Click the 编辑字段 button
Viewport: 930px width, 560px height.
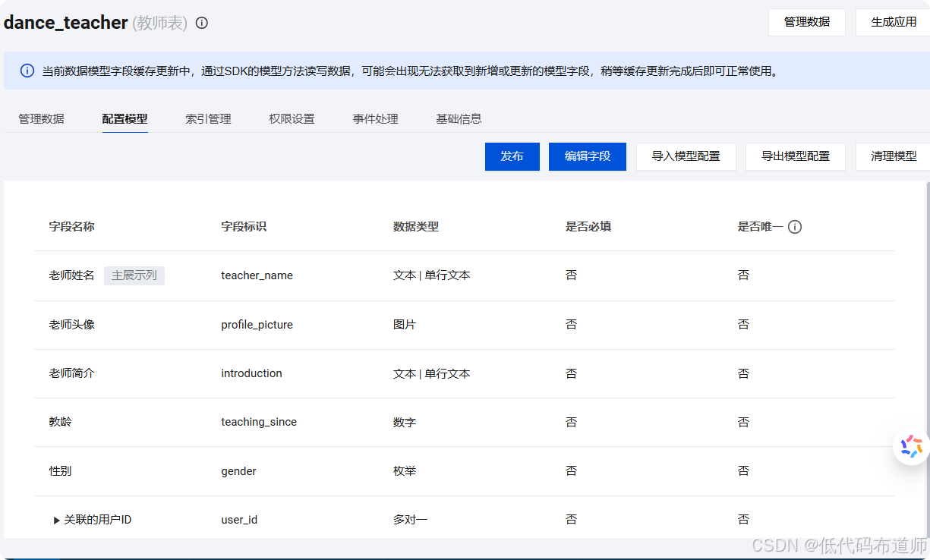[588, 156]
